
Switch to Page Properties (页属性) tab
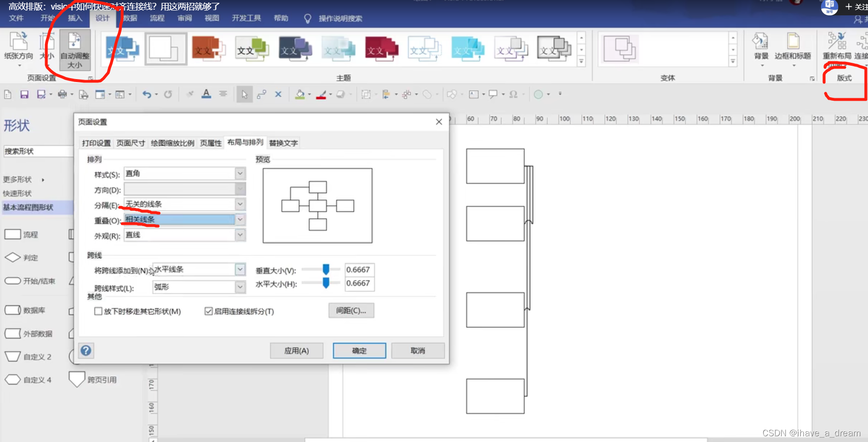tap(211, 143)
